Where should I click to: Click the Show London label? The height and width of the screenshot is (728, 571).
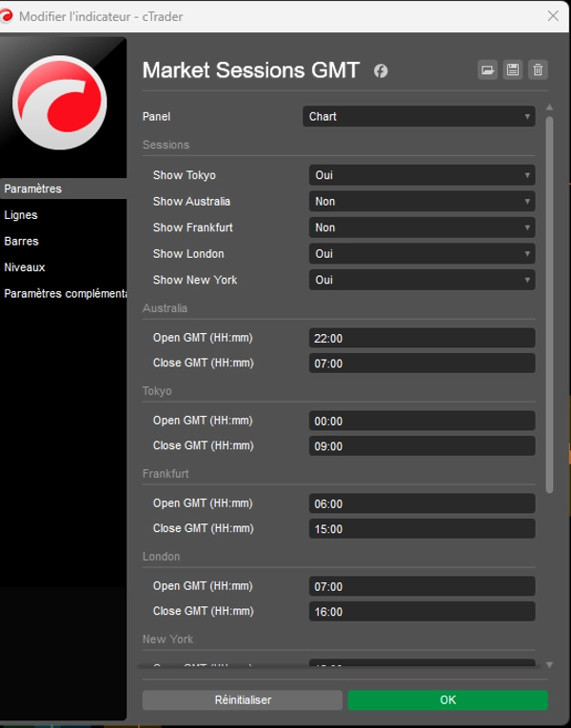[188, 253]
